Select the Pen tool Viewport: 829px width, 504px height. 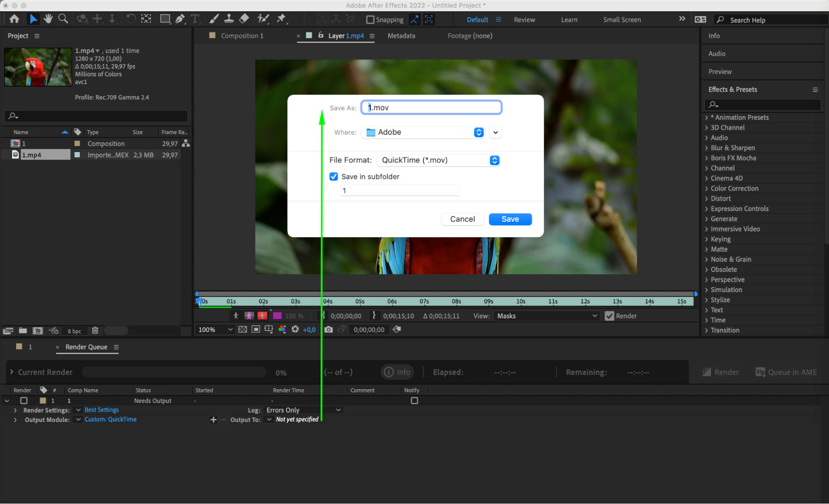[x=180, y=19]
